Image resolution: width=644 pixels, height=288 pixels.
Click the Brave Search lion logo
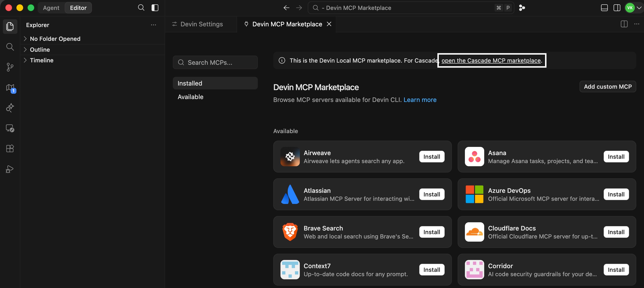pyautogui.click(x=290, y=232)
